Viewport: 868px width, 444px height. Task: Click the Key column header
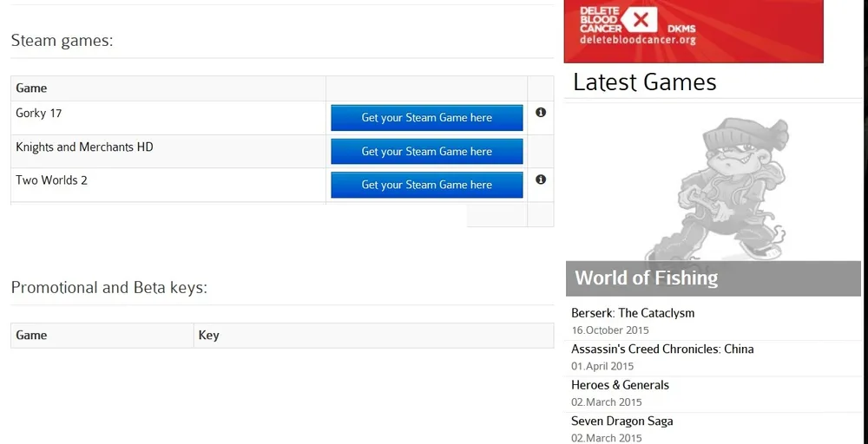coord(208,336)
